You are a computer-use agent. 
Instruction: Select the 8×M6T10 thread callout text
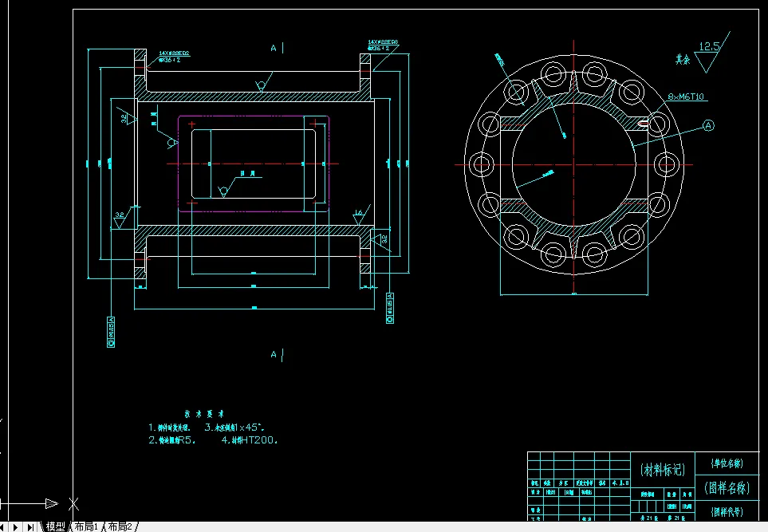pos(686,97)
